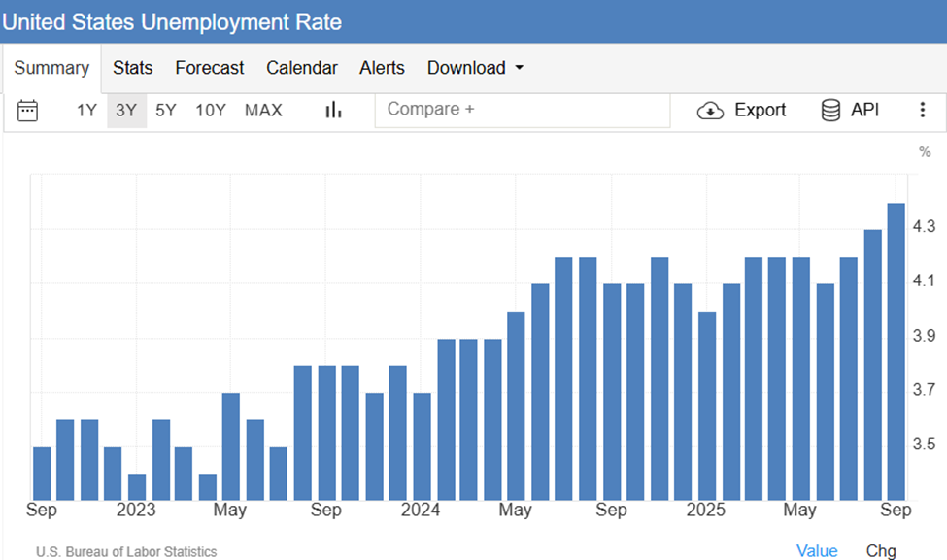Viewport: 947px width, 560px height.
Task: Open the Forecast tab
Action: click(x=210, y=68)
